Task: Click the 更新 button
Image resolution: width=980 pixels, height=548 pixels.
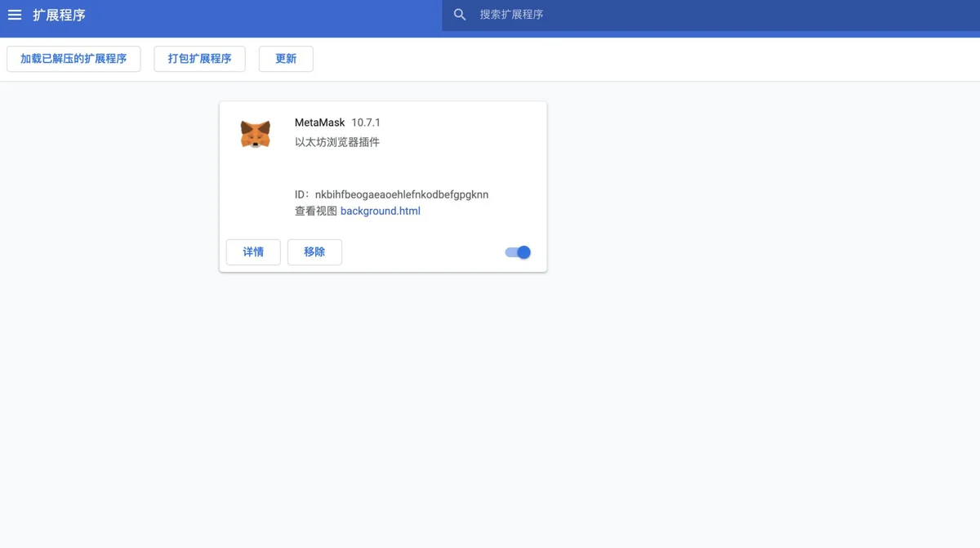Action: tap(286, 59)
